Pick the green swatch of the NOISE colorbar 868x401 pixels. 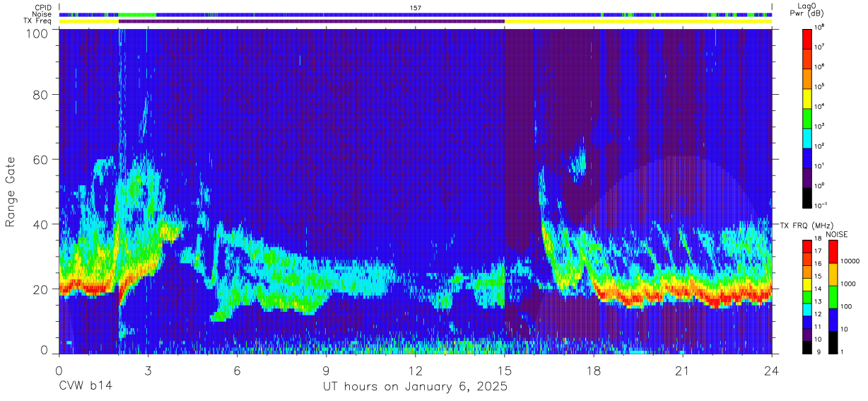834,296
